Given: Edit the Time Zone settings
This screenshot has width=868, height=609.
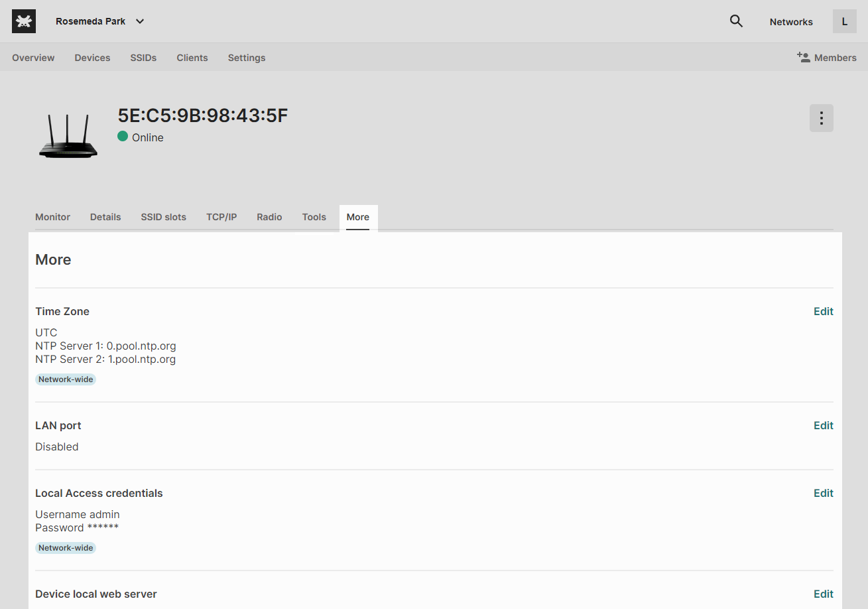Looking at the screenshot, I should [823, 311].
